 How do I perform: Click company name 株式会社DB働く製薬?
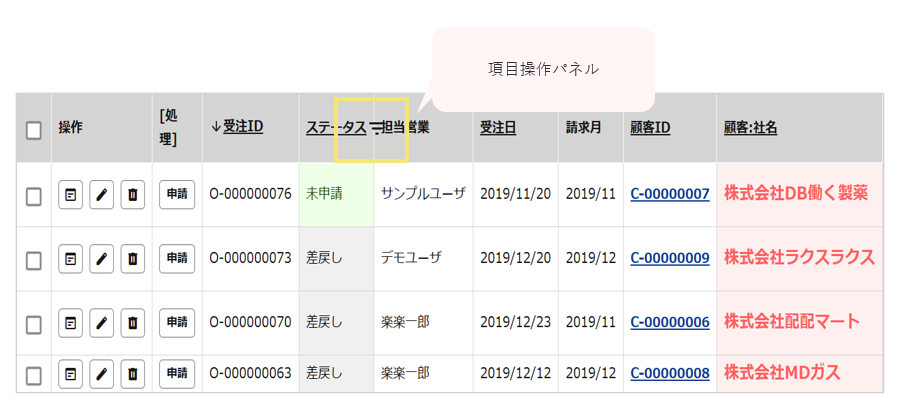click(x=795, y=193)
